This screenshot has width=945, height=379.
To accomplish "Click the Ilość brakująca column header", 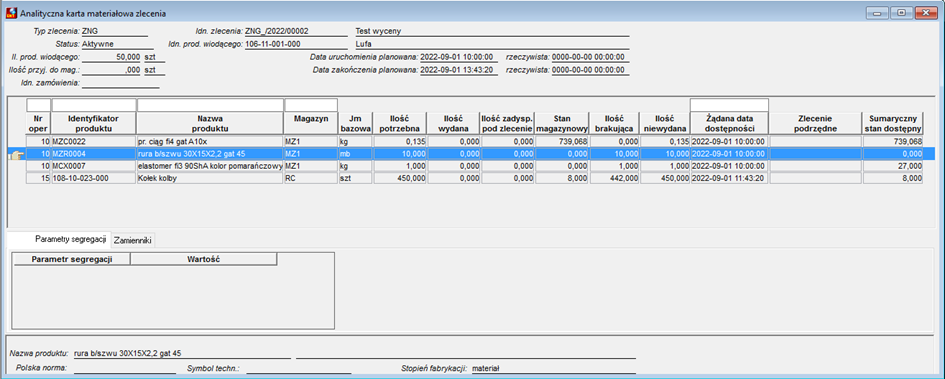I will click(x=614, y=124).
